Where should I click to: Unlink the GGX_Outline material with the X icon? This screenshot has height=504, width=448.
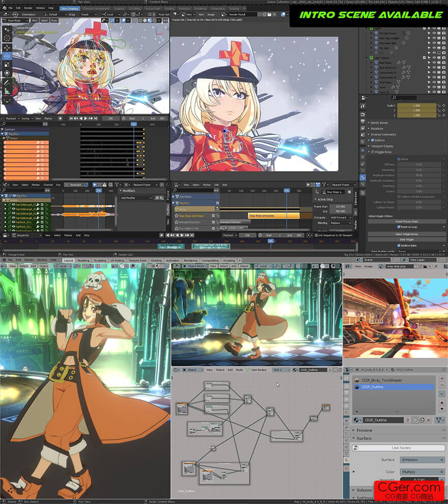coord(429,420)
